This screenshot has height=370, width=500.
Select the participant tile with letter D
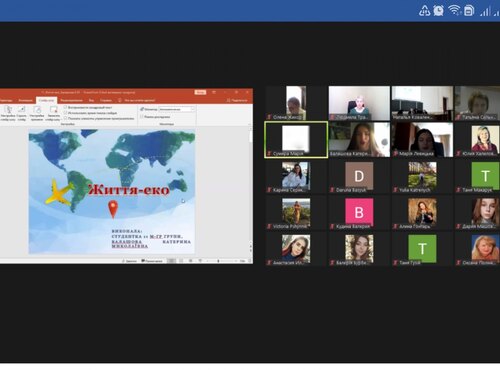pos(359,176)
